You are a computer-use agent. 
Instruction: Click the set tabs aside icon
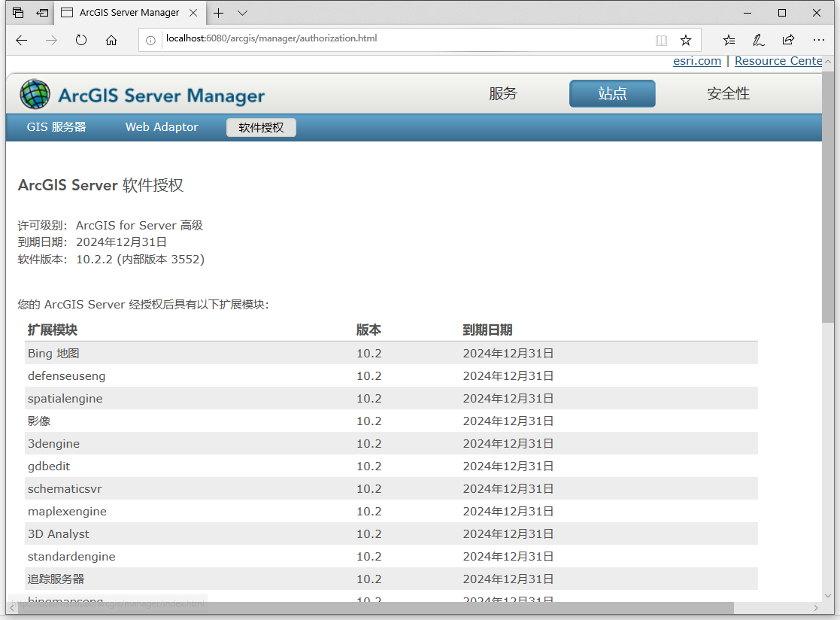[42, 12]
